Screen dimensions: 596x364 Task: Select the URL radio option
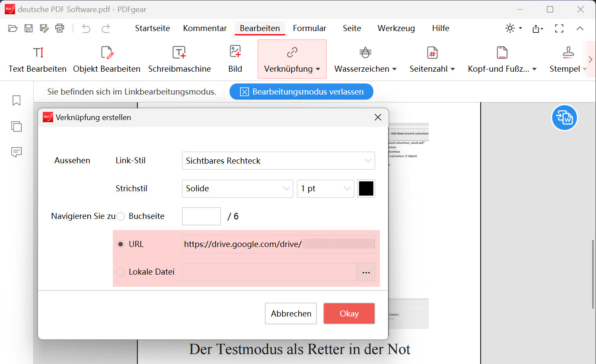point(121,244)
